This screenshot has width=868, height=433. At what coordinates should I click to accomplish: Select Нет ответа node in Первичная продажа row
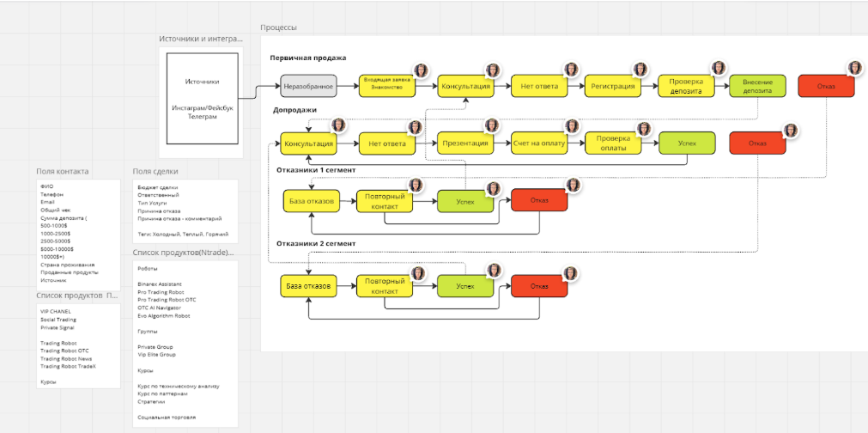coord(539,86)
